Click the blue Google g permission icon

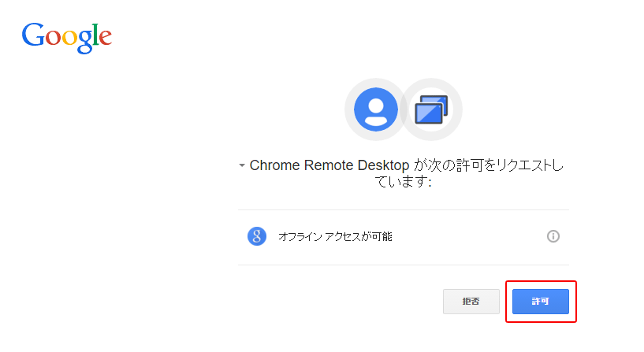[x=257, y=236]
